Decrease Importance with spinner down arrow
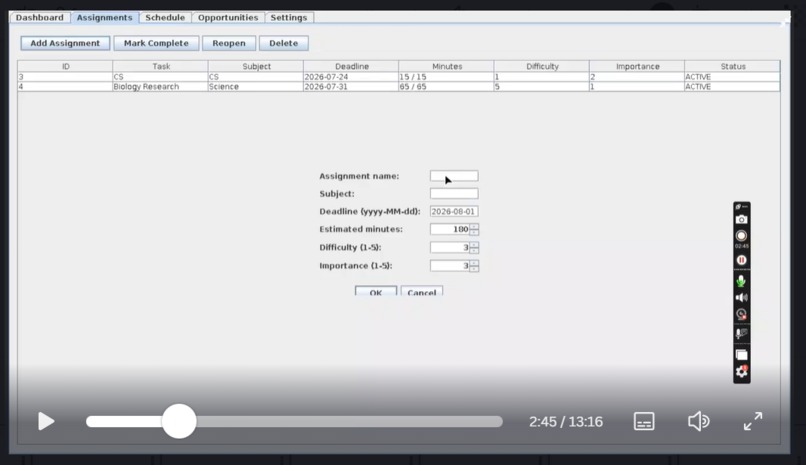 point(474,269)
